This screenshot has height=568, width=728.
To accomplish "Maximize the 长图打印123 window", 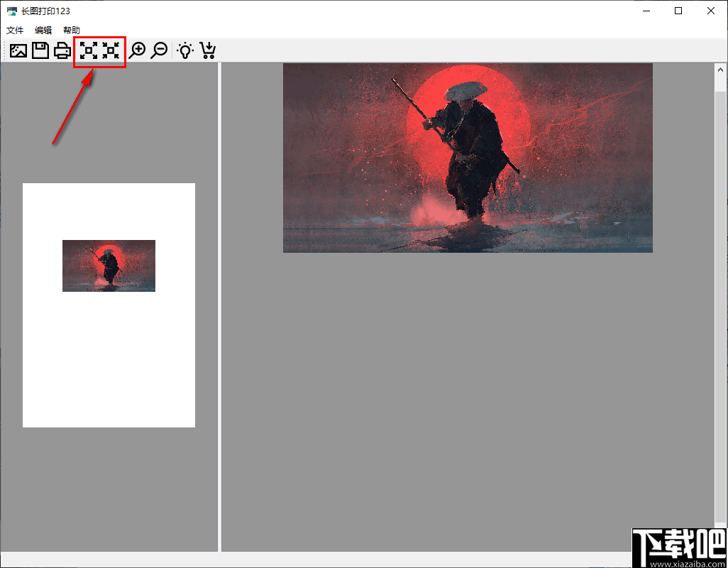I will [x=678, y=11].
